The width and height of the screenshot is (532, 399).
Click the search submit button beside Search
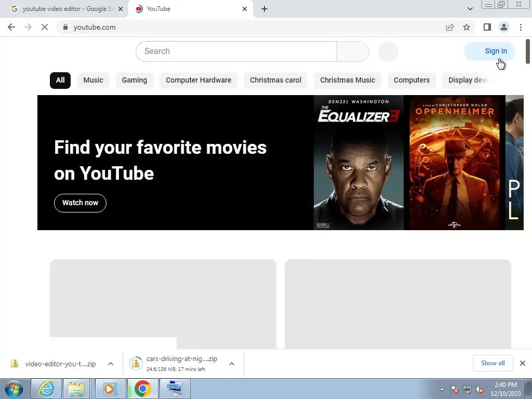[353, 51]
